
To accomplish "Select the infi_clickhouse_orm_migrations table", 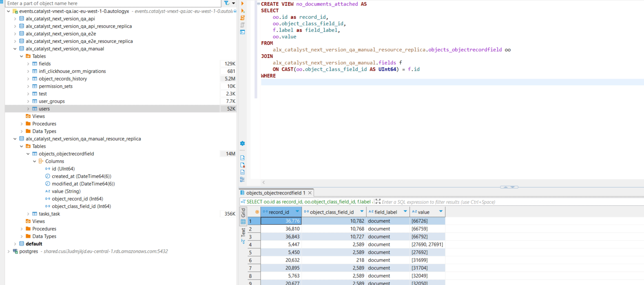I will tap(72, 71).
